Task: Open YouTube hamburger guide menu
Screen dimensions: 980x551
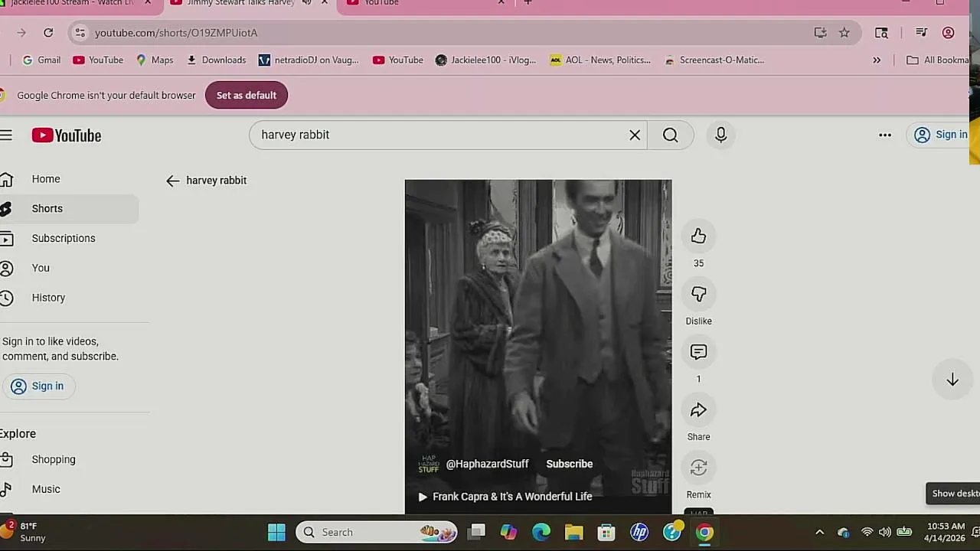Action: (x=6, y=135)
